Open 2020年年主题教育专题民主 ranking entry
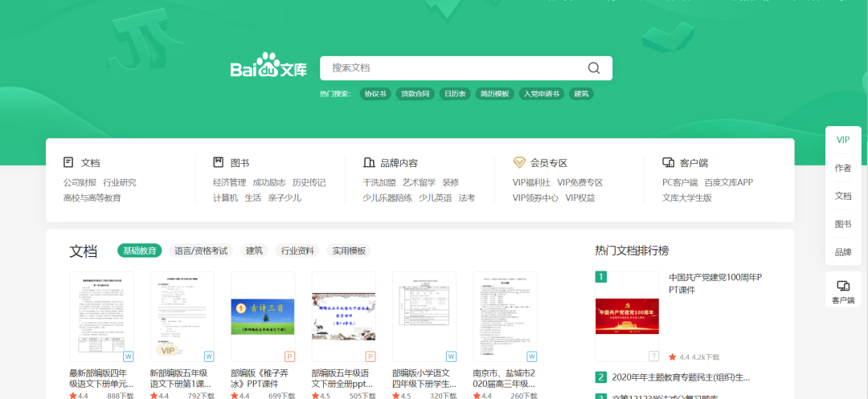This screenshot has width=868, height=399. [x=681, y=377]
